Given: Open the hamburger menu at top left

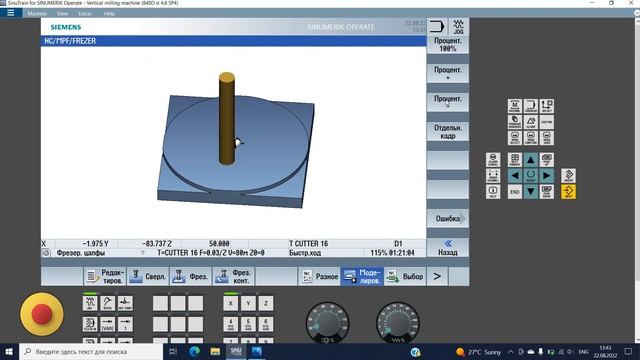Looking at the screenshot, I should tap(11, 13).
